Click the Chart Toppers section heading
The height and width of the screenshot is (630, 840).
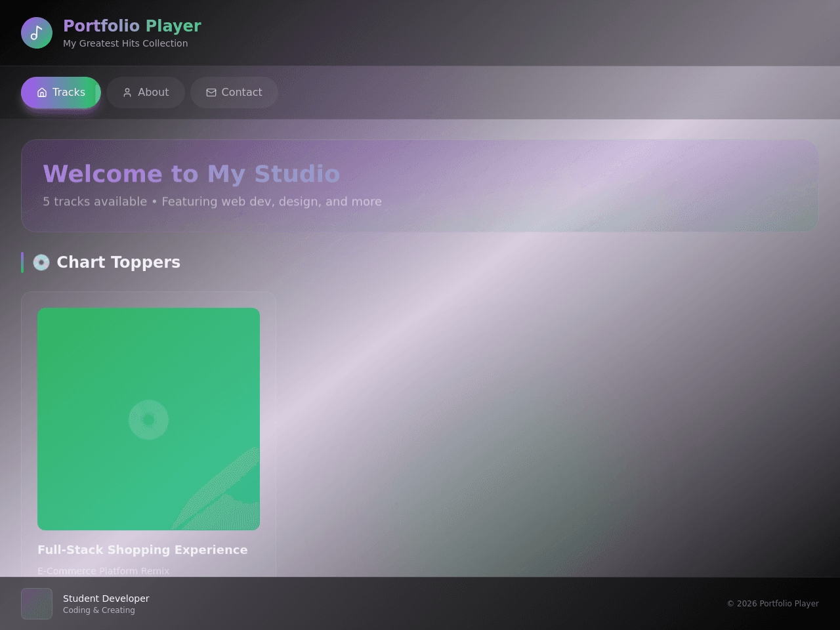coord(118,262)
